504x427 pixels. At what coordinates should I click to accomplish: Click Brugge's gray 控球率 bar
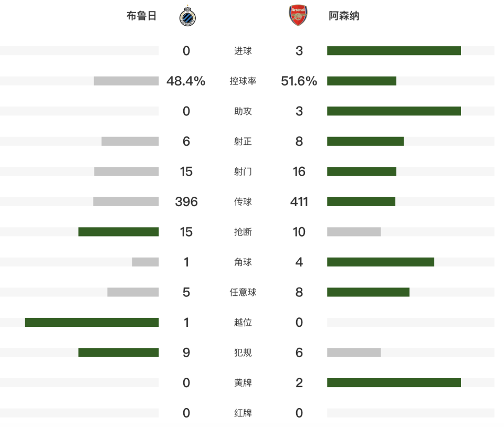point(126,81)
